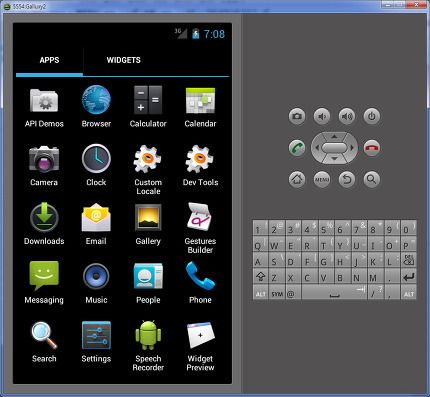Click the D-pad right arrow
Viewport: 430px width, 397px height.
[352, 148]
